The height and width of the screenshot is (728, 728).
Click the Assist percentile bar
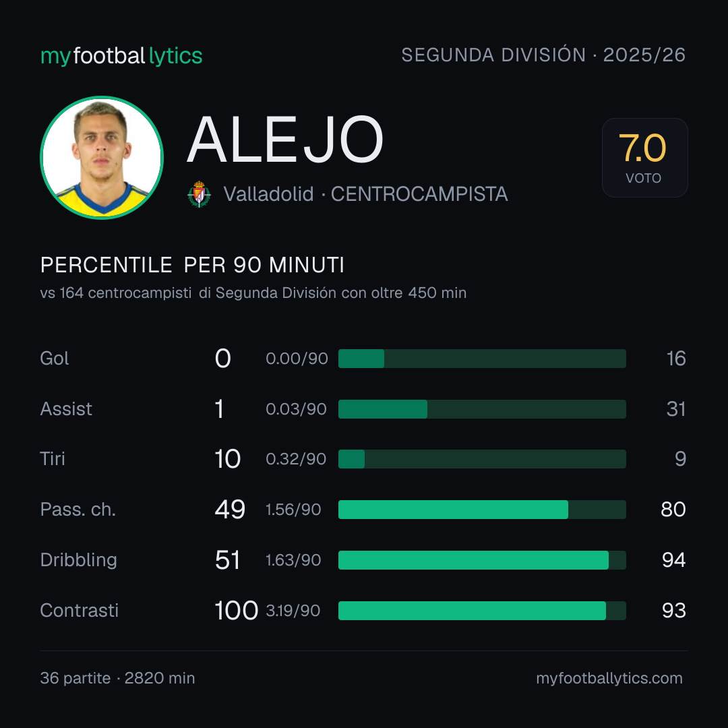click(482, 409)
